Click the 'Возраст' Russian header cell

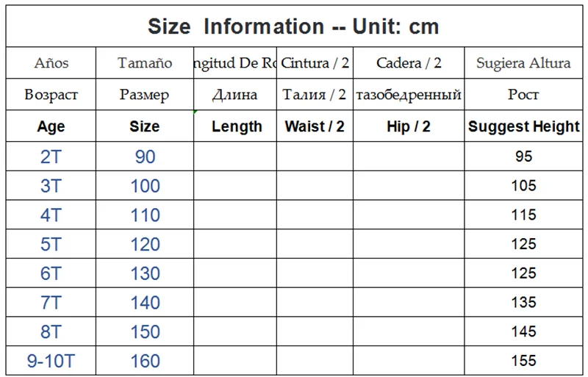51,95
